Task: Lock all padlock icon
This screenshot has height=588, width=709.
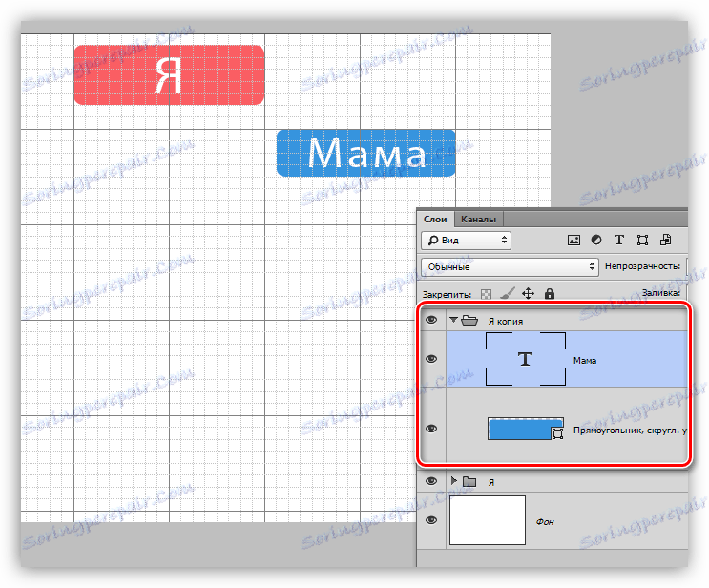Action: click(x=550, y=294)
